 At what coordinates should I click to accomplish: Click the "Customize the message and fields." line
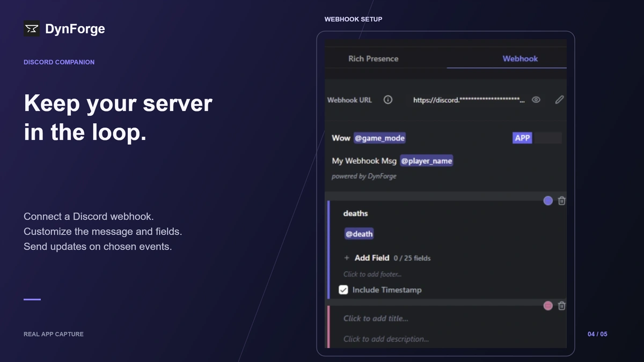pyautogui.click(x=103, y=232)
